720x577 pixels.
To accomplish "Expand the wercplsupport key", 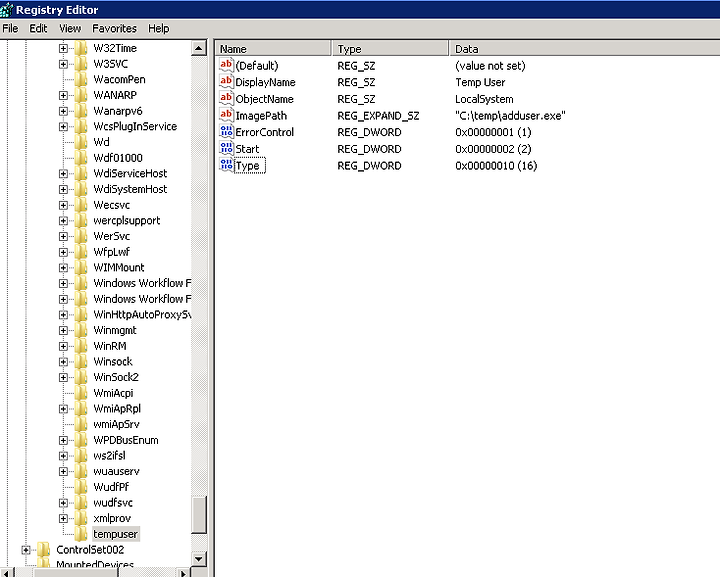I will click(x=63, y=221).
